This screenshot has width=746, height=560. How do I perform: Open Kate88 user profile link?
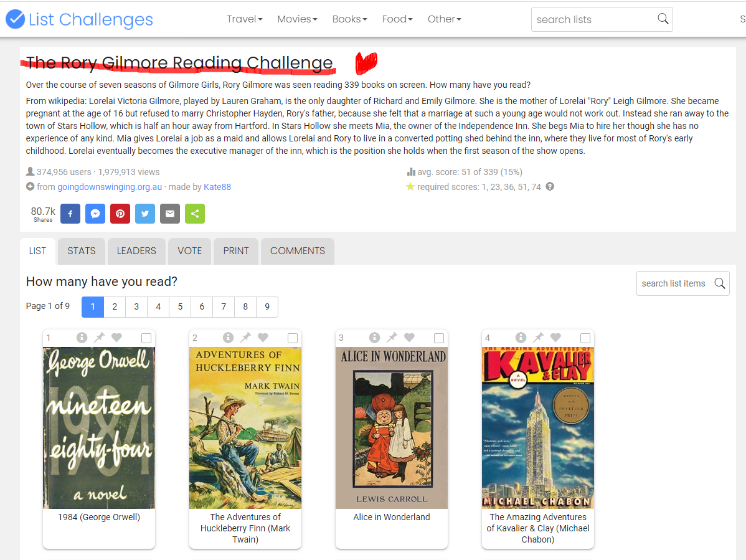click(217, 187)
